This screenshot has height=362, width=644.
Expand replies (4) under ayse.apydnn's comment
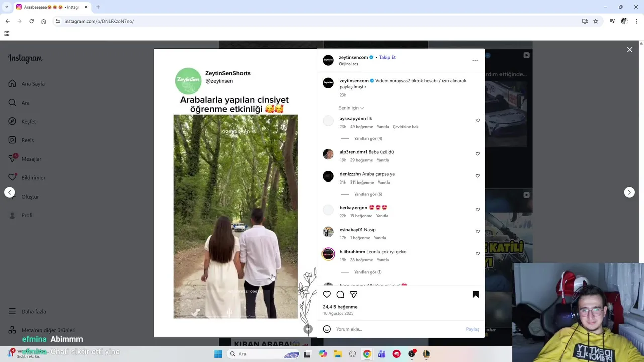click(368, 138)
